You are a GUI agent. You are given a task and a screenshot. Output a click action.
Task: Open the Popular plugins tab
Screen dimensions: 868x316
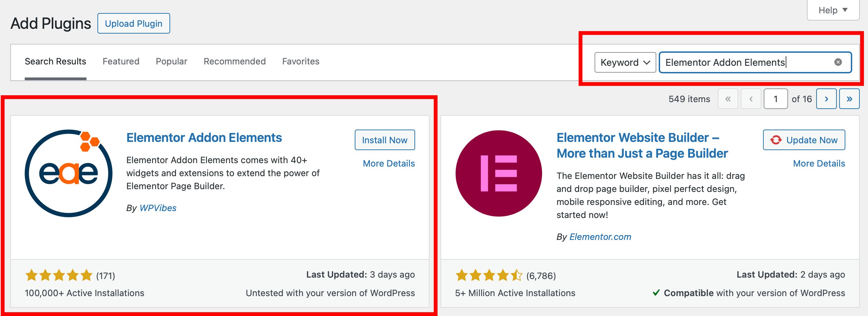[172, 61]
